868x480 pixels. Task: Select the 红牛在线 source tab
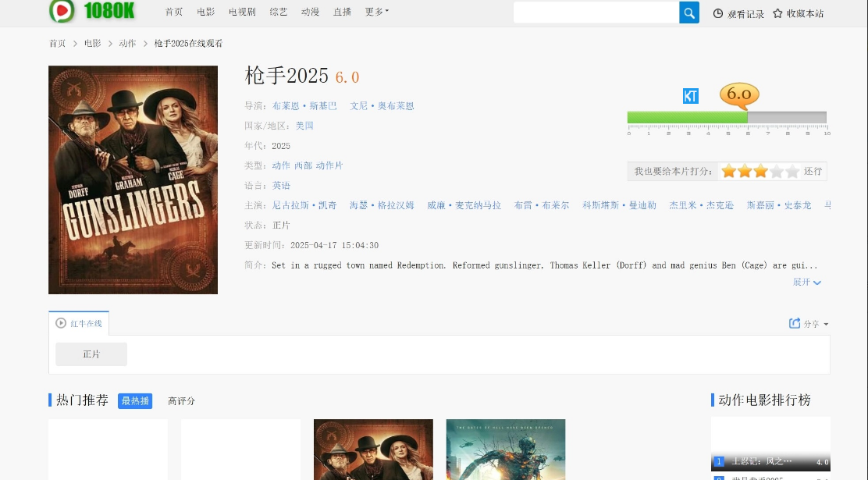79,323
